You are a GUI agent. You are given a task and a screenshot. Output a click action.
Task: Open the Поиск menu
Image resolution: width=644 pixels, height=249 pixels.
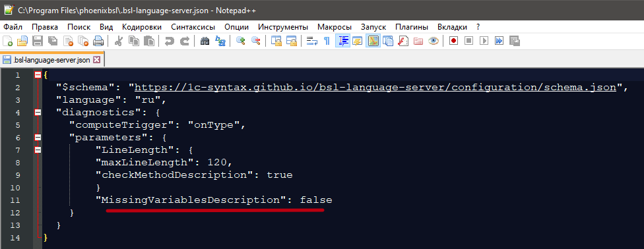click(79, 27)
